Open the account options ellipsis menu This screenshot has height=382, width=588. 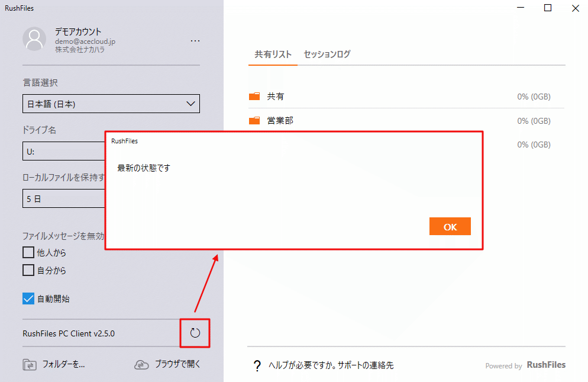click(195, 40)
